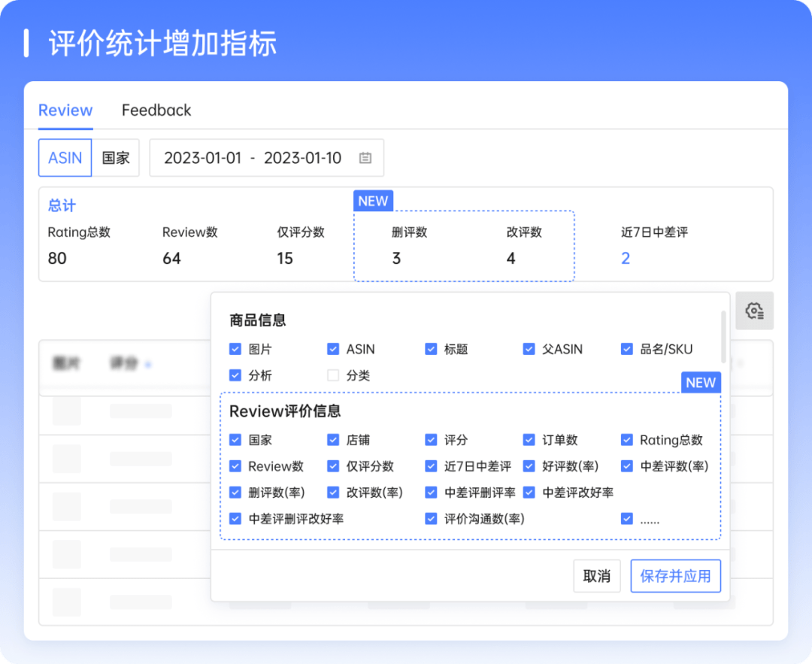Disable the 评价沟通数(率) checkbox
Screen dimensions: 812x664
coord(431,519)
